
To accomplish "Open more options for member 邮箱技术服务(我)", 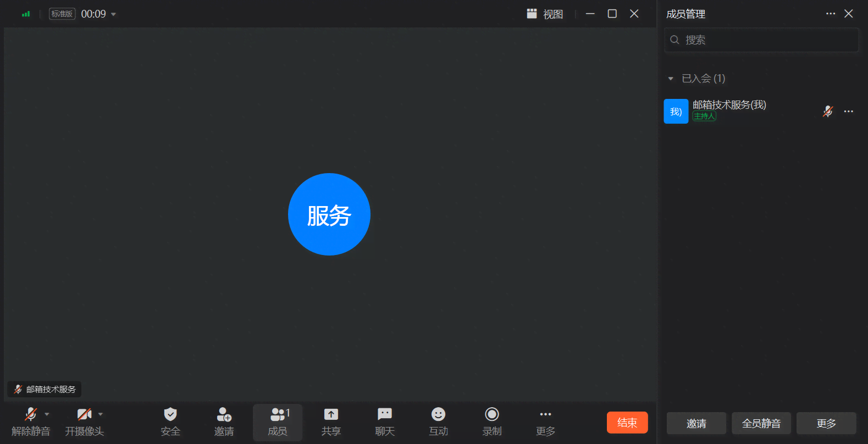I will (849, 112).
